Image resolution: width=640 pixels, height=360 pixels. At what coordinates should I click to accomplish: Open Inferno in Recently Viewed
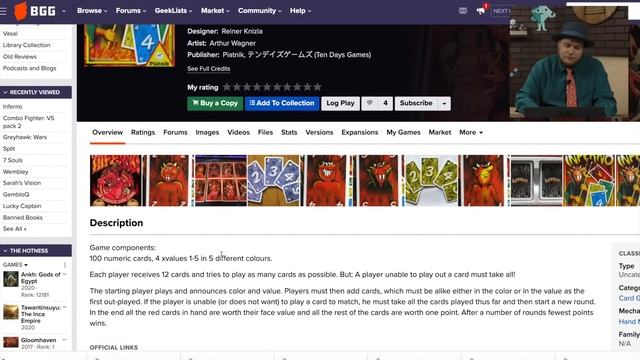pyautogui.click(x=12, y=107)
